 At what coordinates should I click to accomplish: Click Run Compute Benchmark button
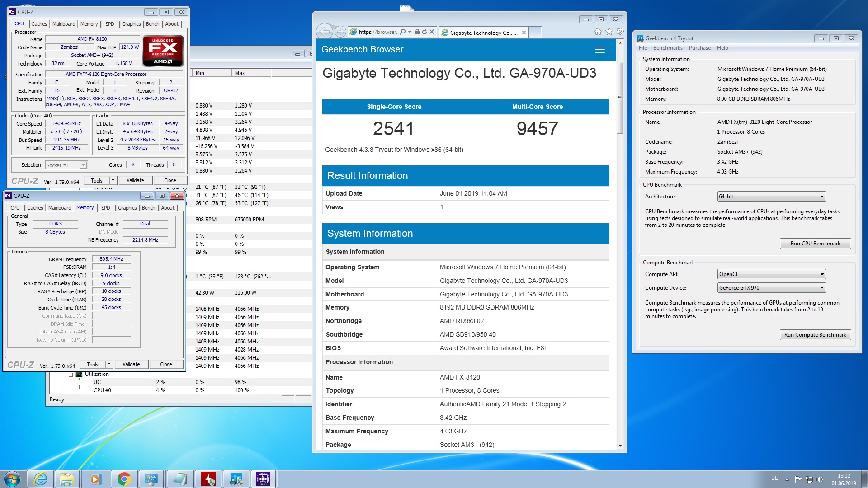point(815,335)
